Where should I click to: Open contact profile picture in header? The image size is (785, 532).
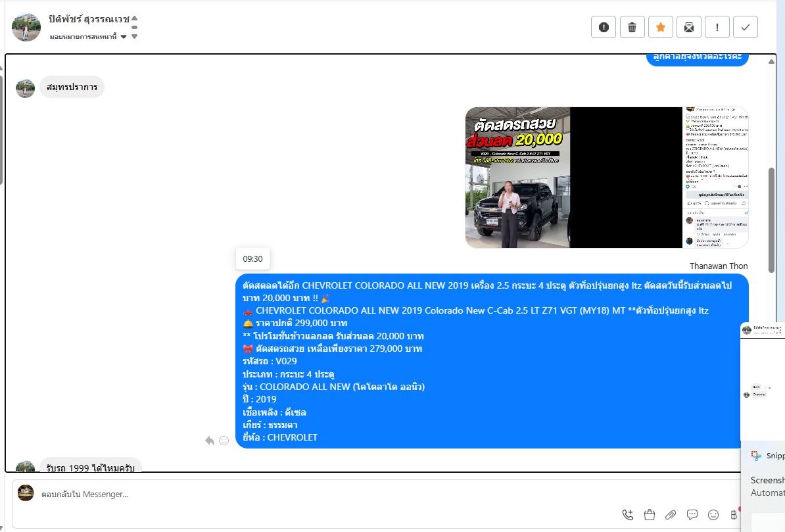26,27
